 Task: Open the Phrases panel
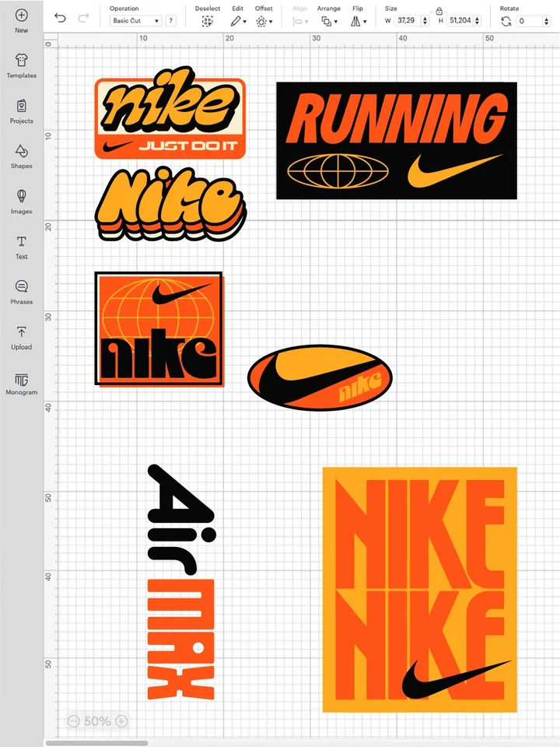click(21, 287)
